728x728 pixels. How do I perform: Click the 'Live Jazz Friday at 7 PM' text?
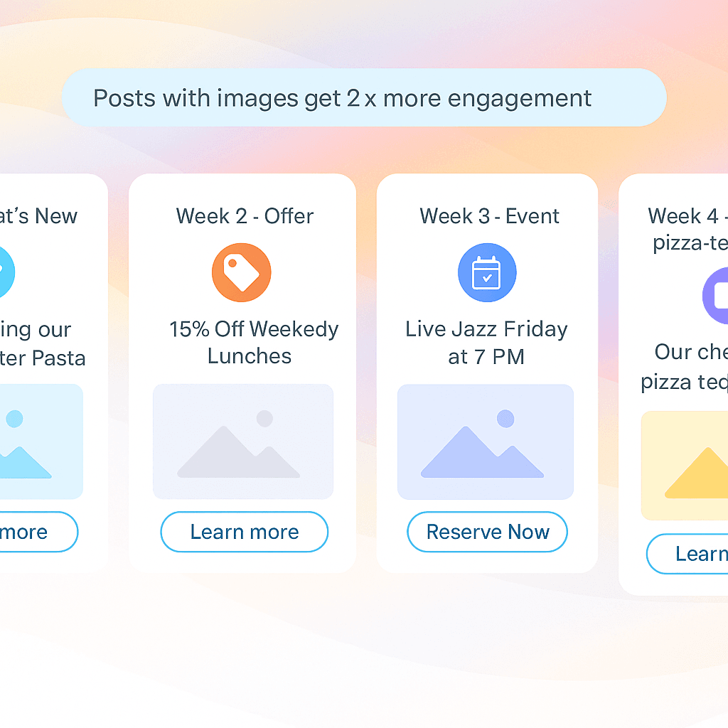(486, 343)
